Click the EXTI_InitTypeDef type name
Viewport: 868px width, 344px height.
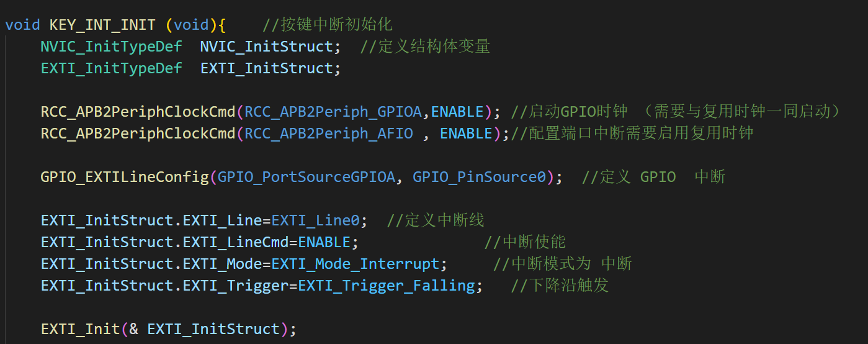pyautogui.click(x=112, y=68)
